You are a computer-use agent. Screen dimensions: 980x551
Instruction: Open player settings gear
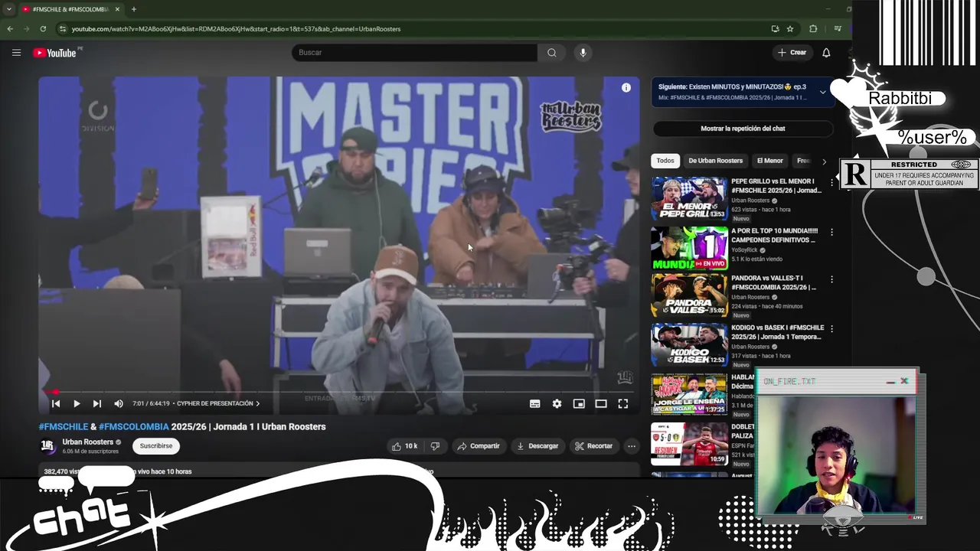pos(557,403)
